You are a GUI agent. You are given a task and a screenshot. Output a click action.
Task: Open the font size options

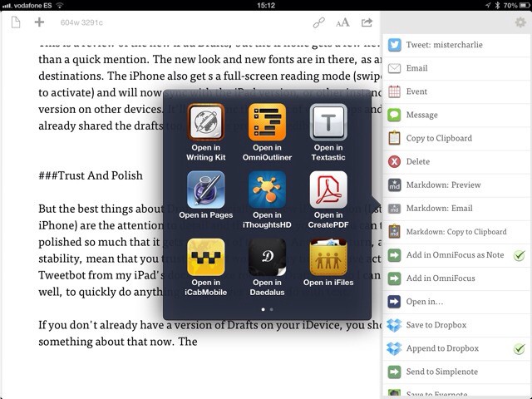point(342,22)
